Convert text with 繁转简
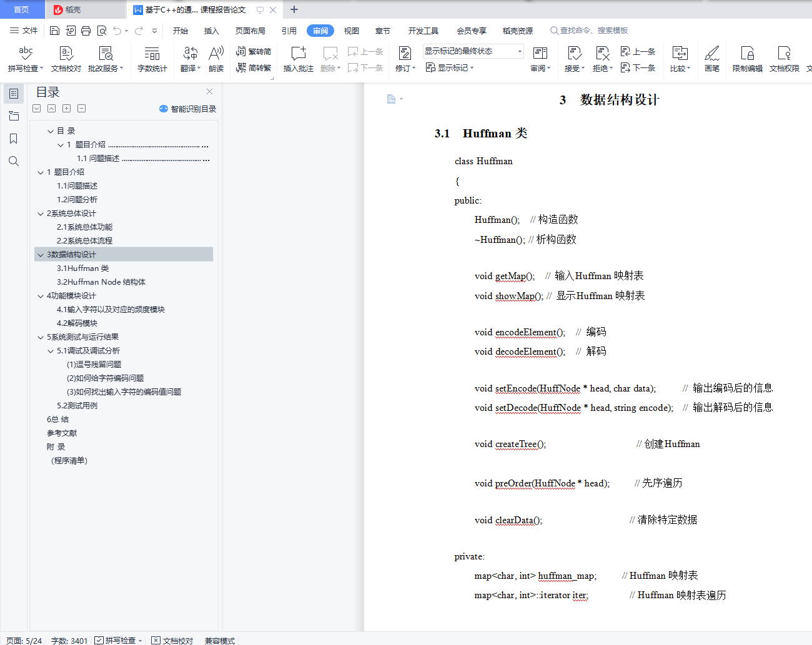 pos(254,52)
